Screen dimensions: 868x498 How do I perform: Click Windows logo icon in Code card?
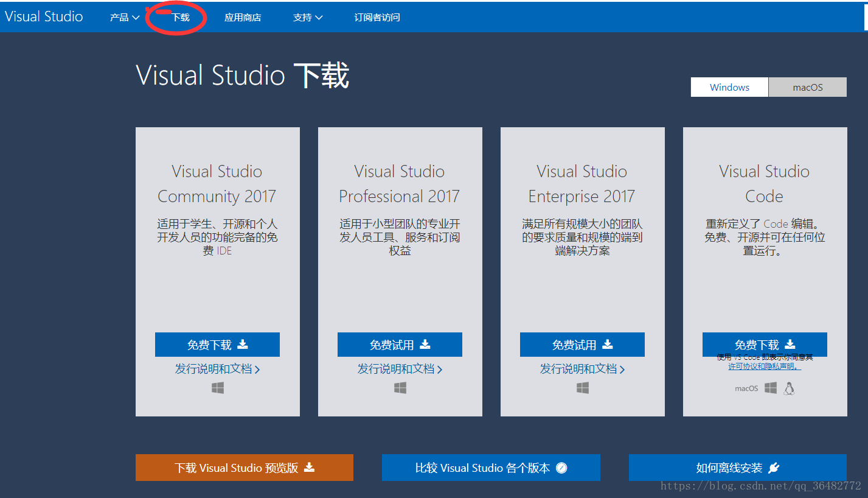pos(771,388)
